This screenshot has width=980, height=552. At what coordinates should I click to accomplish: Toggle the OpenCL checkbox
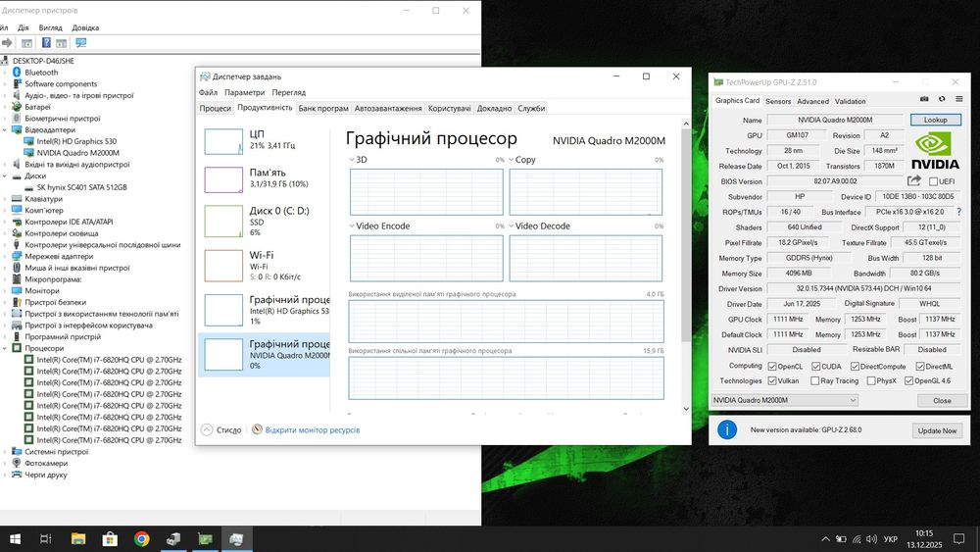pos(772,367)
